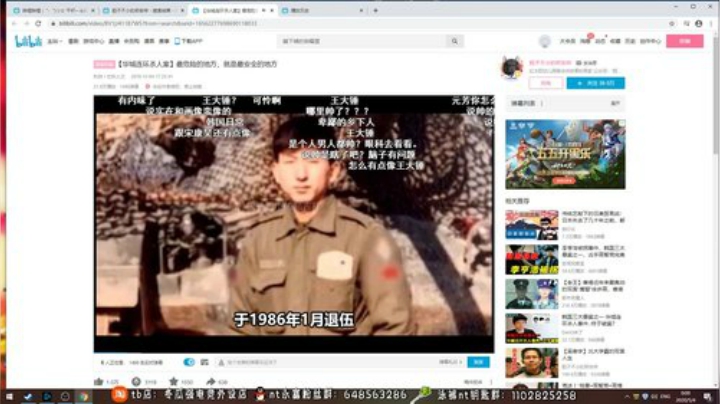Click the bilibili search input box
Screen dimensions: 720x404
pyautogui.click(x=362, y=41)
